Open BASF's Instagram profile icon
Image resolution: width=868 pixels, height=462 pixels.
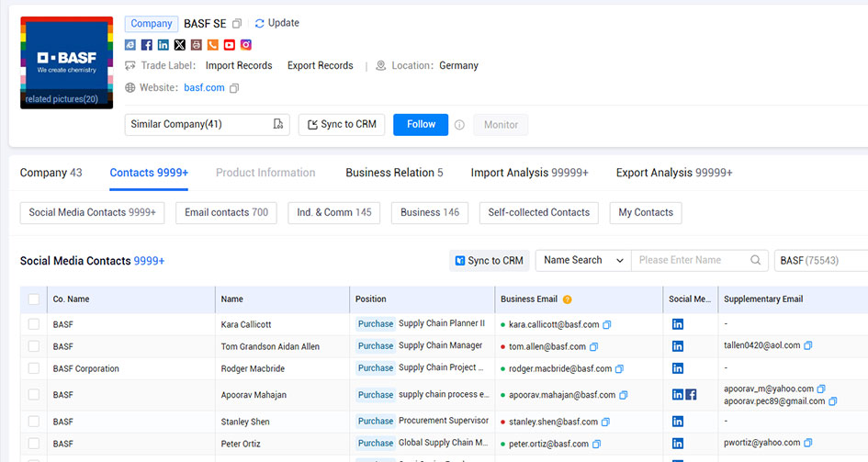[x=246, y=45]
